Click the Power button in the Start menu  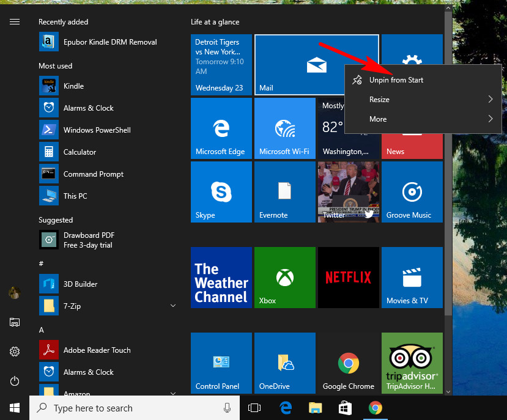(x=15, y=381)
